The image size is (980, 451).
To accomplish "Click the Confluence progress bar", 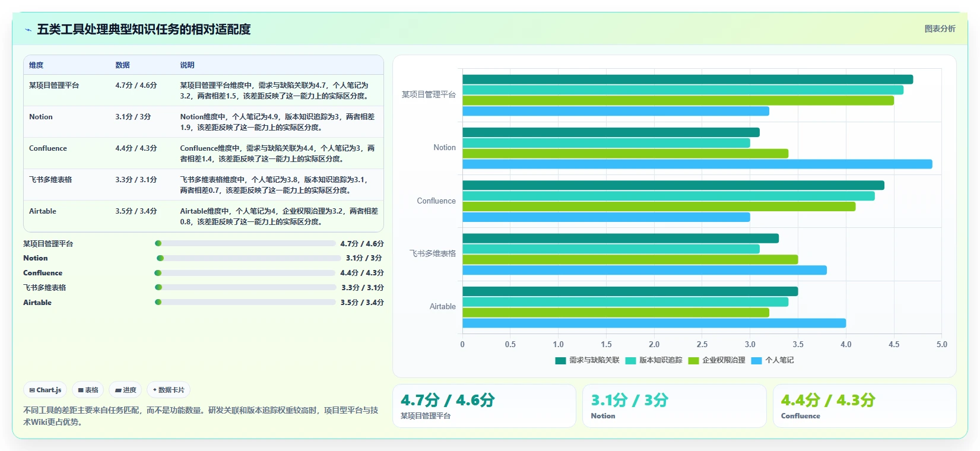I will pos(245,273).
